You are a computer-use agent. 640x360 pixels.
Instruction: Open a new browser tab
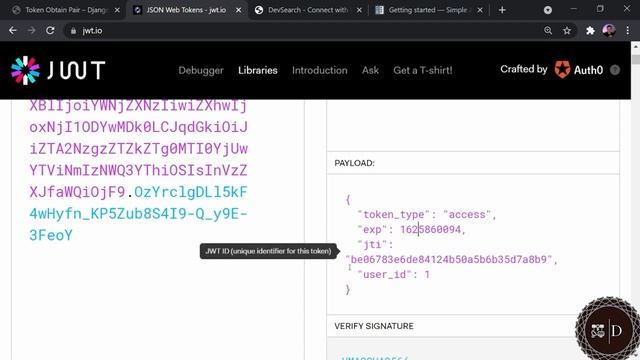point(502,10)
